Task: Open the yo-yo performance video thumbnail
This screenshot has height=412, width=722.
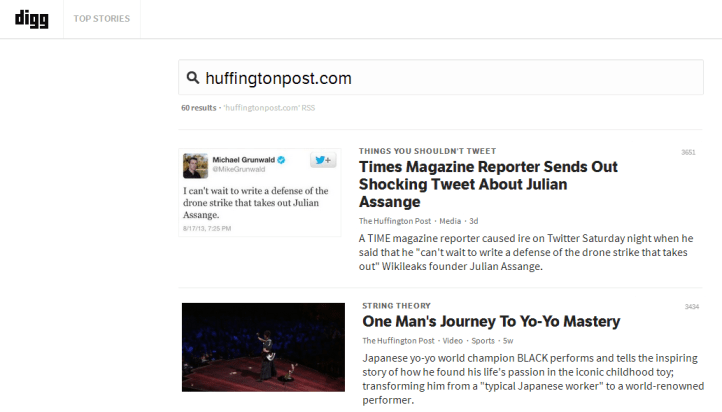Action: 263,347
